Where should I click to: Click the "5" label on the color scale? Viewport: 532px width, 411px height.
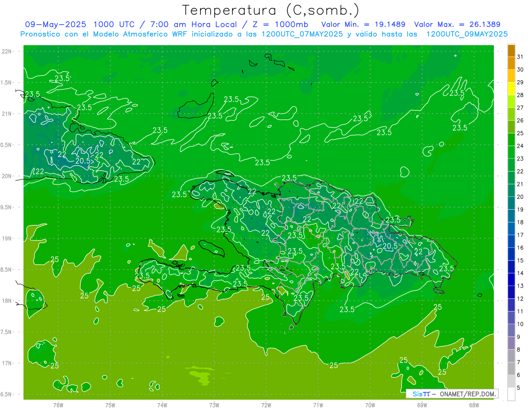pyautogui.click(x=519, y=388)
